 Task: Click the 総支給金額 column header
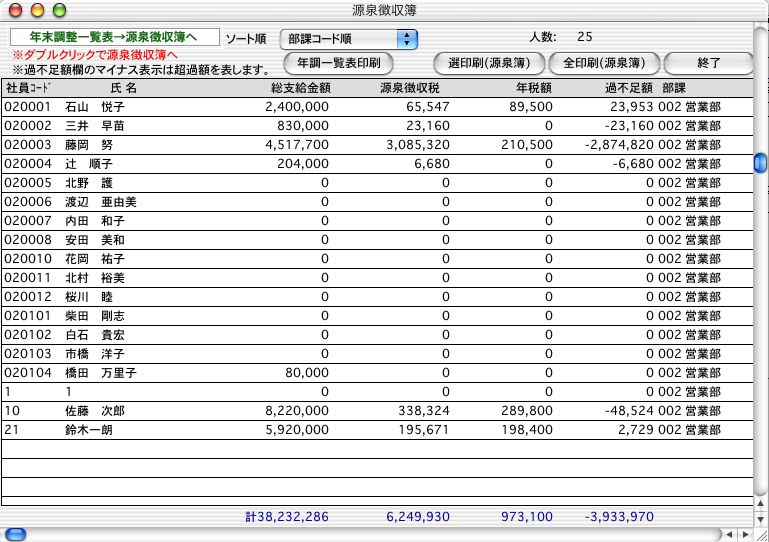coord(301,88)
